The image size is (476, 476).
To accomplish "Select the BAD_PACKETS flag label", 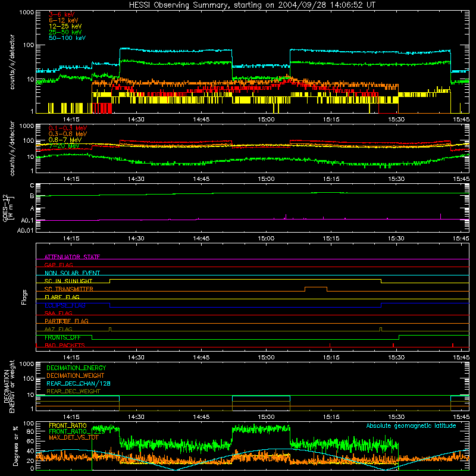I will coord(64,345).
